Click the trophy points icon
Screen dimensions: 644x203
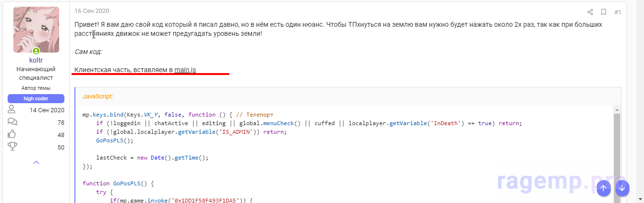[x=12, y=147]
